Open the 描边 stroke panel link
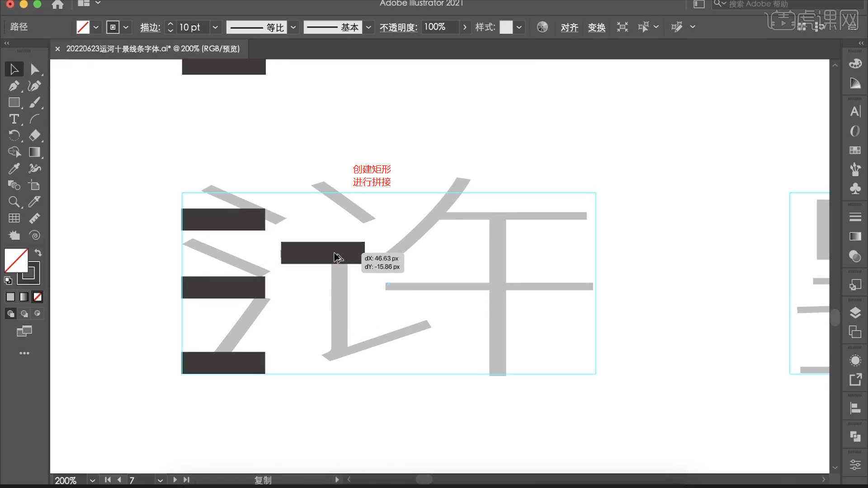 (x=150, y=28)
